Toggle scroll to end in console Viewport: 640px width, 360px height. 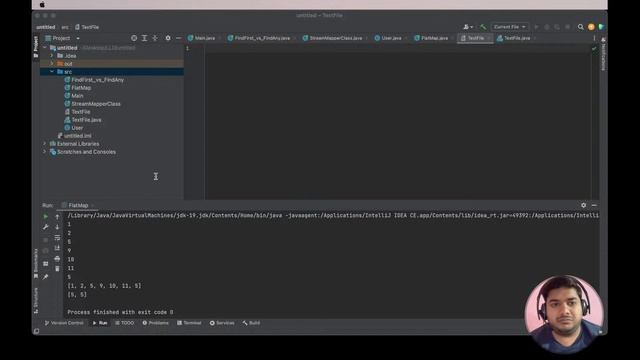click(x=57, y=248)
